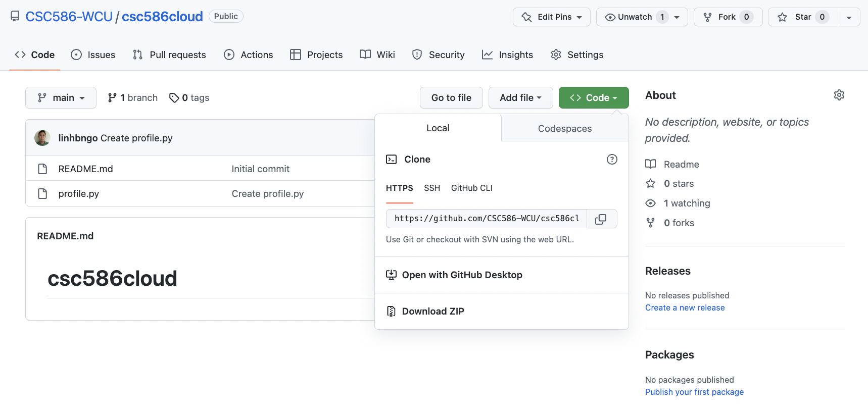868x413 pixels.
Task: Open the 0 tags list
Action: [189, 98]
